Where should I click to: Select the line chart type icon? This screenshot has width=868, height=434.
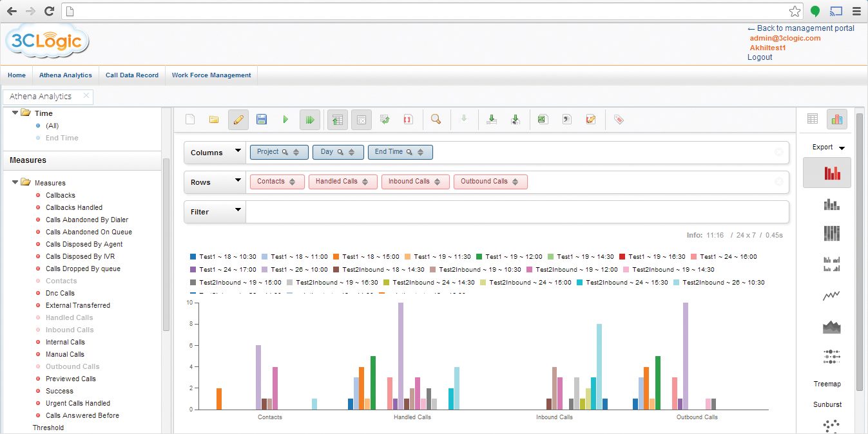(832, 296)
